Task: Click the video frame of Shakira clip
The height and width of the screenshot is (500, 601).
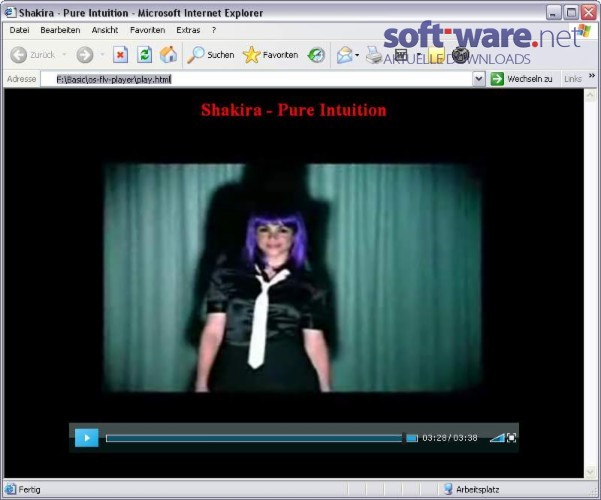Action: pyautogui.click(x=292, y=278)
